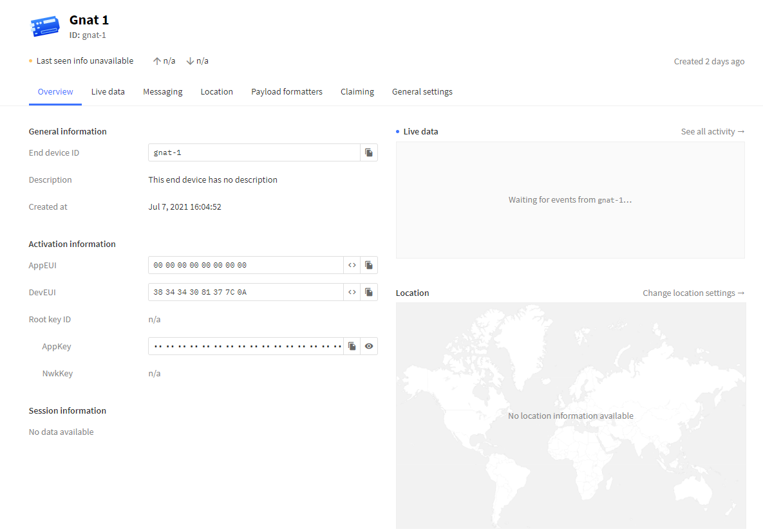Screen dimensions: 763x532
Task: Switch to the Live data tab
Action: coord(108,92)
